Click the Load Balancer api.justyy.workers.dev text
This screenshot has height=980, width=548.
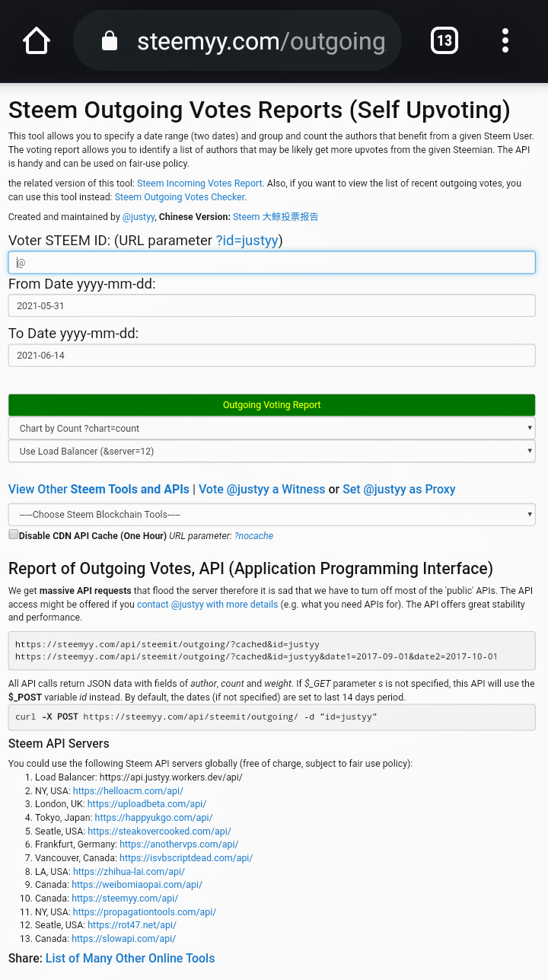139,777
